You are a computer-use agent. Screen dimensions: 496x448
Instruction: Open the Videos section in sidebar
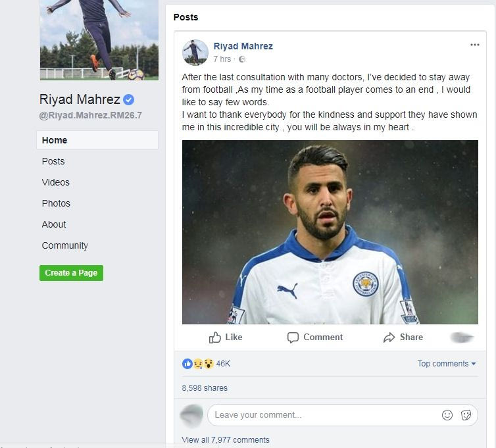point(56,182)
